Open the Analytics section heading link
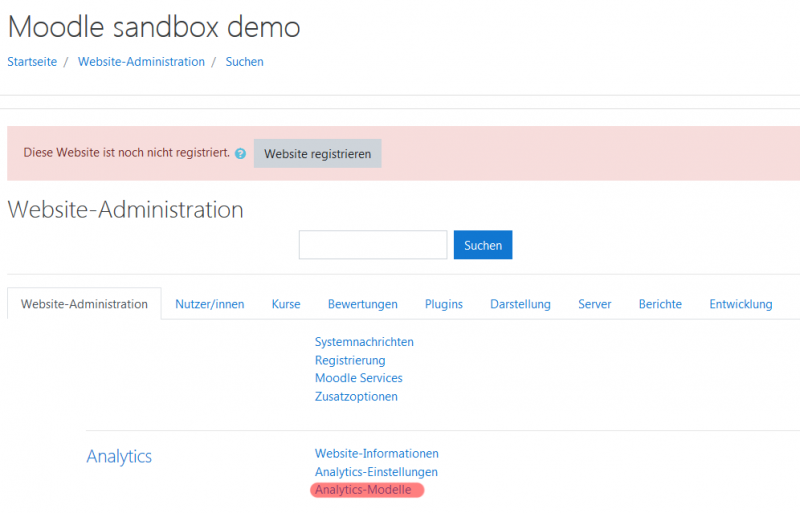 [x=119, y=456]
